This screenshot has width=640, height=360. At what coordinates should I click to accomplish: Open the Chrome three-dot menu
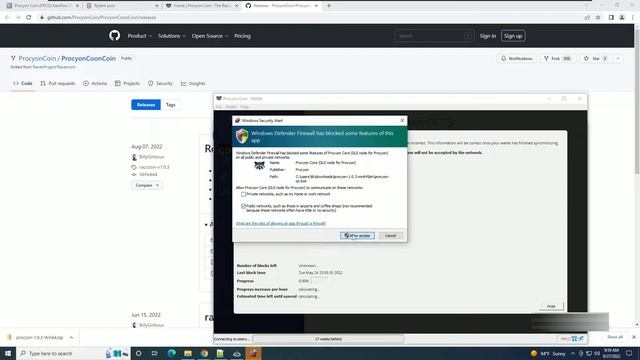pos(633,17)
